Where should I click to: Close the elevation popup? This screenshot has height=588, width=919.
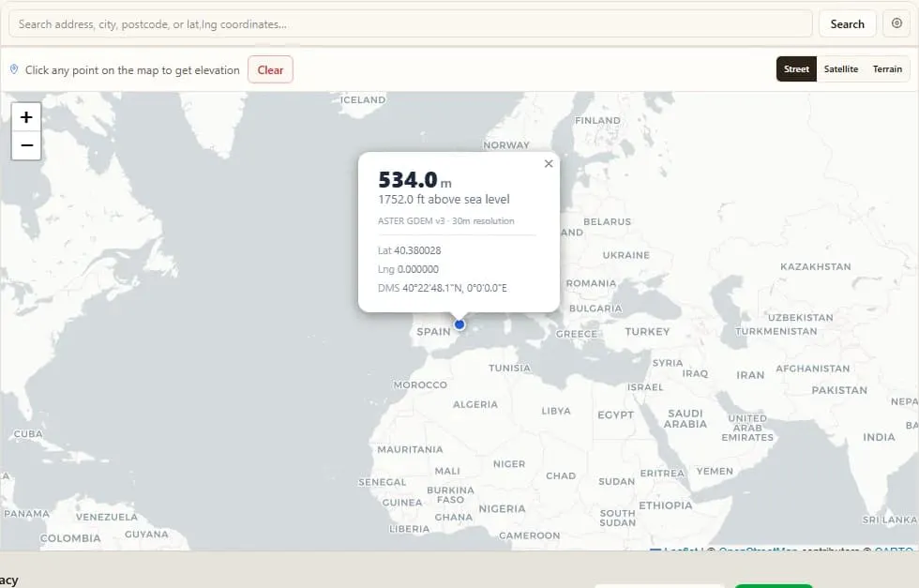pos(548,163)
